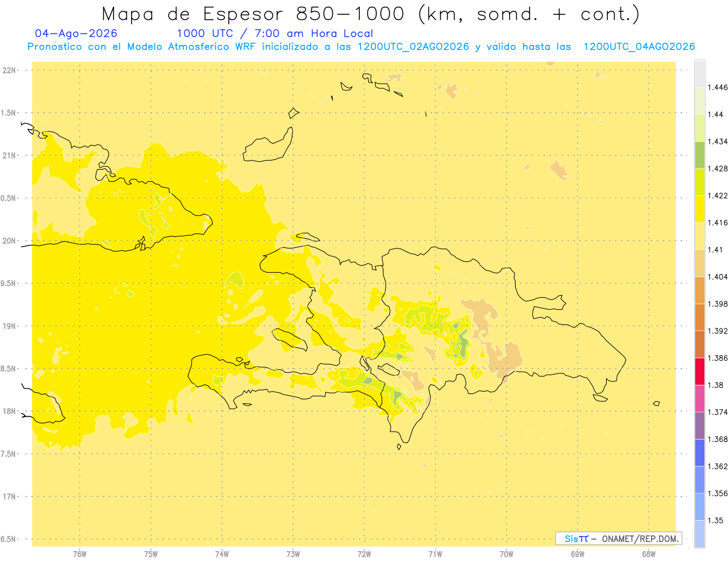Click the legend value '1.446'

coord(718,87)
